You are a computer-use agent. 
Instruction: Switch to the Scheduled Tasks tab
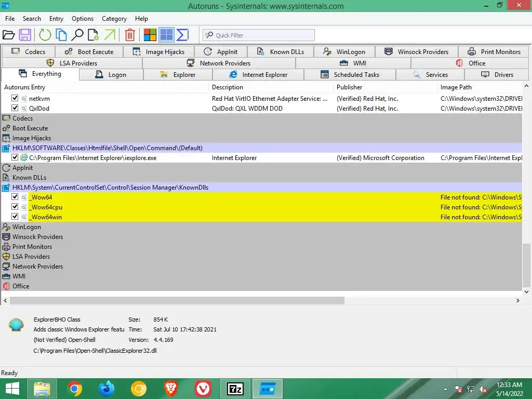coord(350,75)
